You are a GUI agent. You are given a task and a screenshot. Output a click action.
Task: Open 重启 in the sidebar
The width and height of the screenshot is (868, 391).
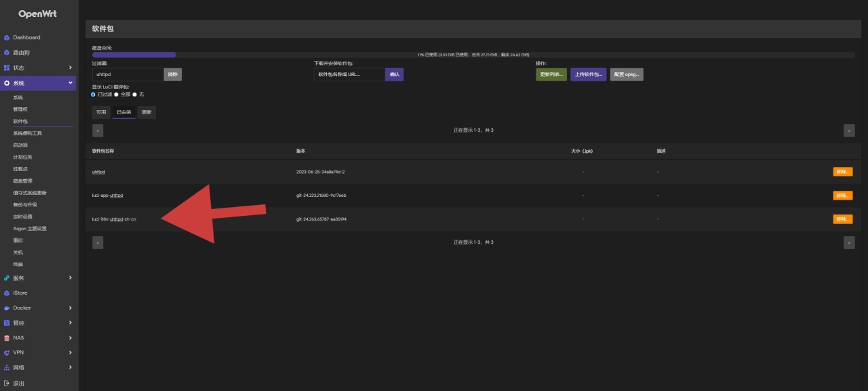pyautogui.click(x=18, y=240)
